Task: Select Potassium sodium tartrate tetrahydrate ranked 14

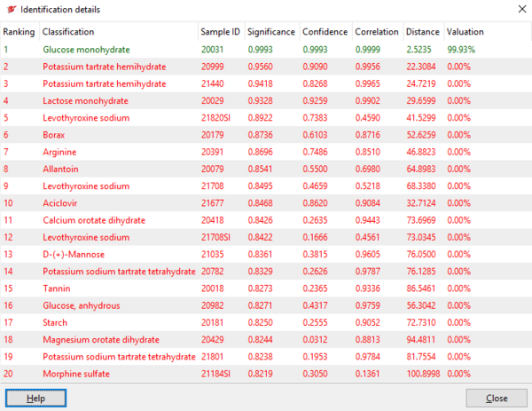Action: 266,272
